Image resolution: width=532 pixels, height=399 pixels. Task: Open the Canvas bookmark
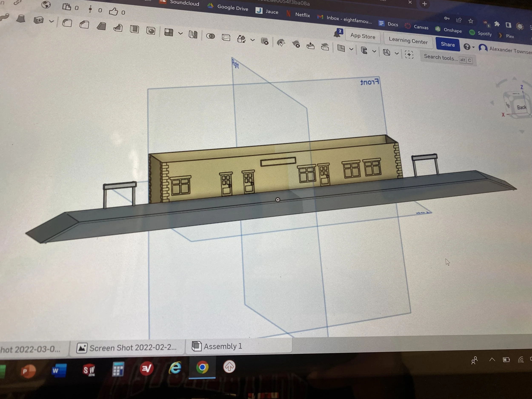[x=417, y=27]
